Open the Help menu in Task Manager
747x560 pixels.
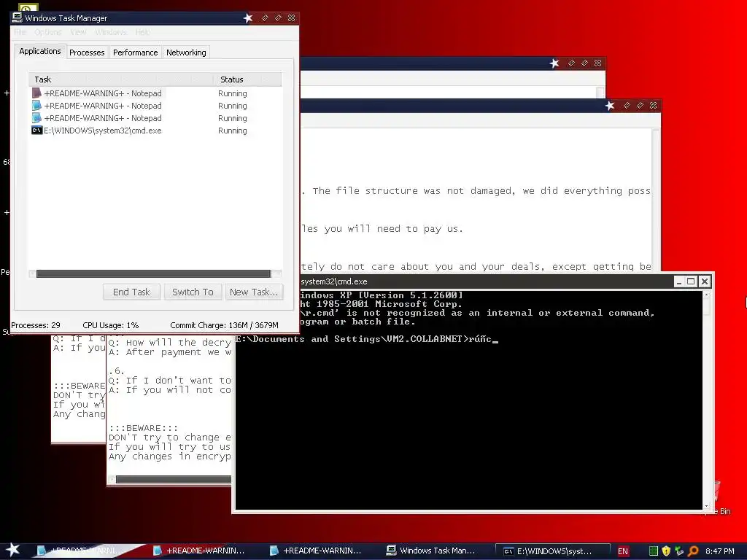click(142, 32)
